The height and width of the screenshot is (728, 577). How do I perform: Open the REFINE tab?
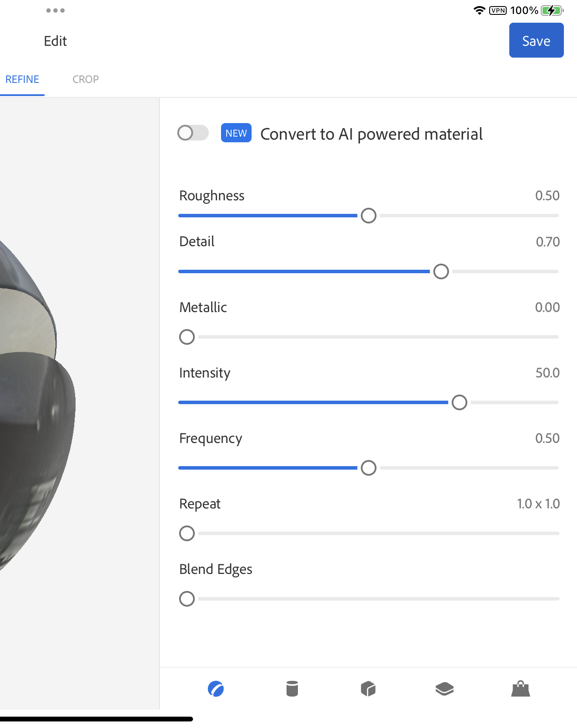tap(22, 79)
